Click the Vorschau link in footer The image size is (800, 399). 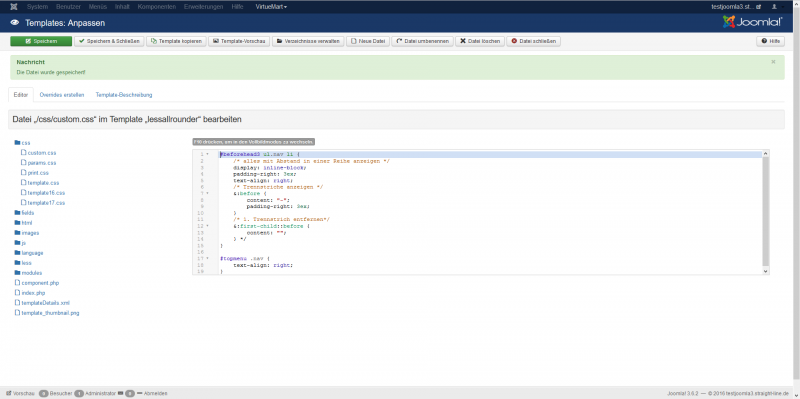coord(20,393)
